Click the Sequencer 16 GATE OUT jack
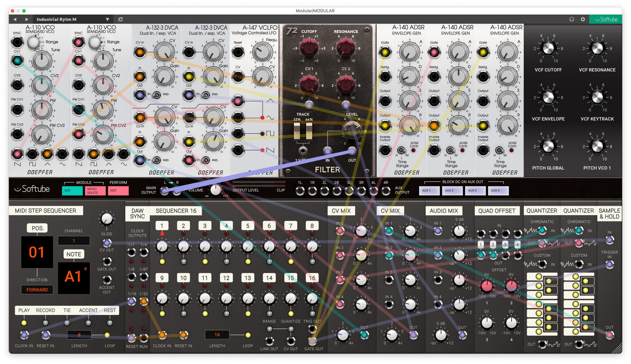This screenshot has width=631, height=364. click(x=312, y=341)
